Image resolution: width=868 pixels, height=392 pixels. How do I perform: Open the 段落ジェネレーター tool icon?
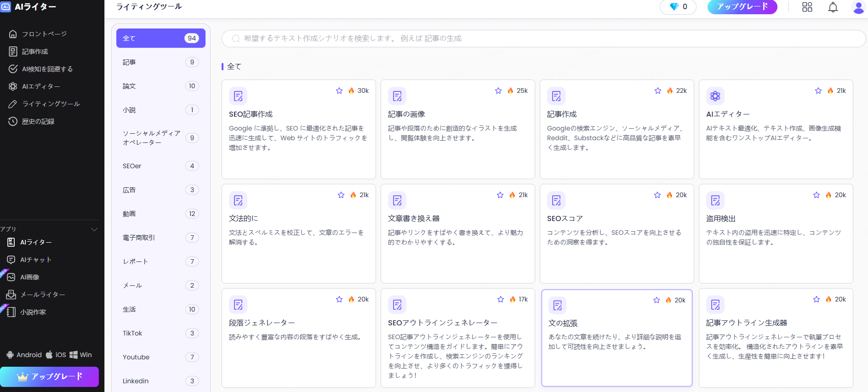(x=238, y=305)
